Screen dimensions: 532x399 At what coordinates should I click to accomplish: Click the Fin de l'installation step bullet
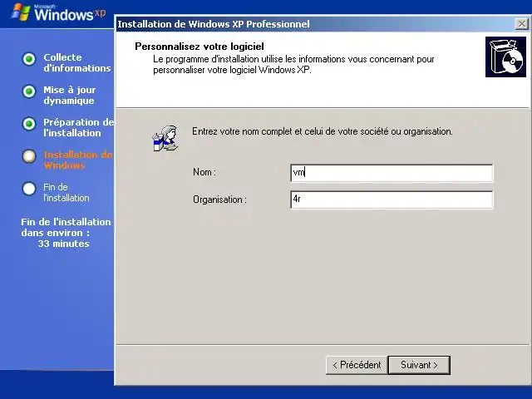pyautogui.click(x=29, y=189)
